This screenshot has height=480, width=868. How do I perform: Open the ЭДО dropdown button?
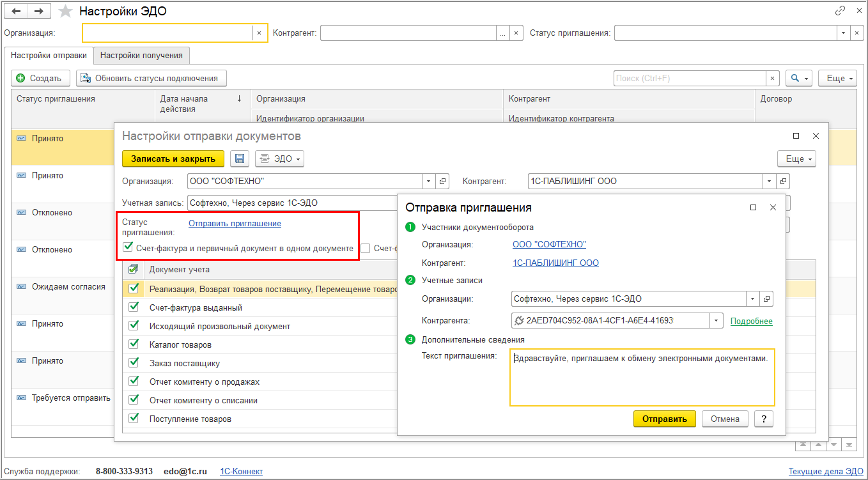[279, 159]
